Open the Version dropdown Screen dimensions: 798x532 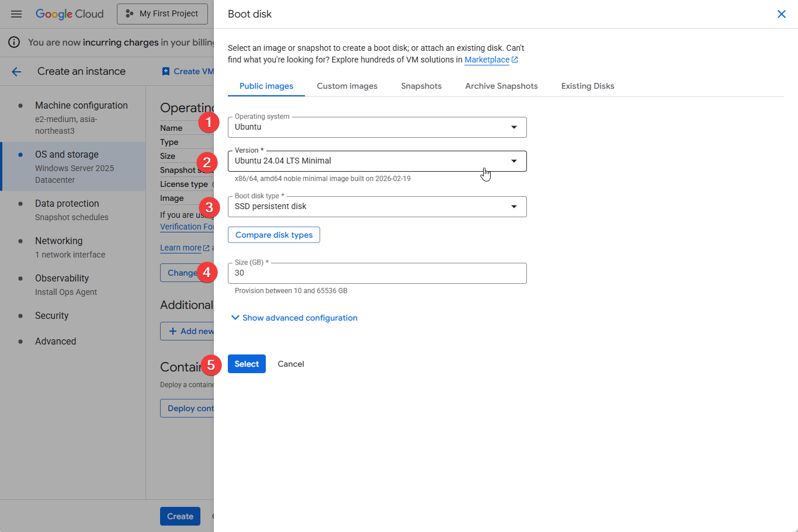point(377,161)
